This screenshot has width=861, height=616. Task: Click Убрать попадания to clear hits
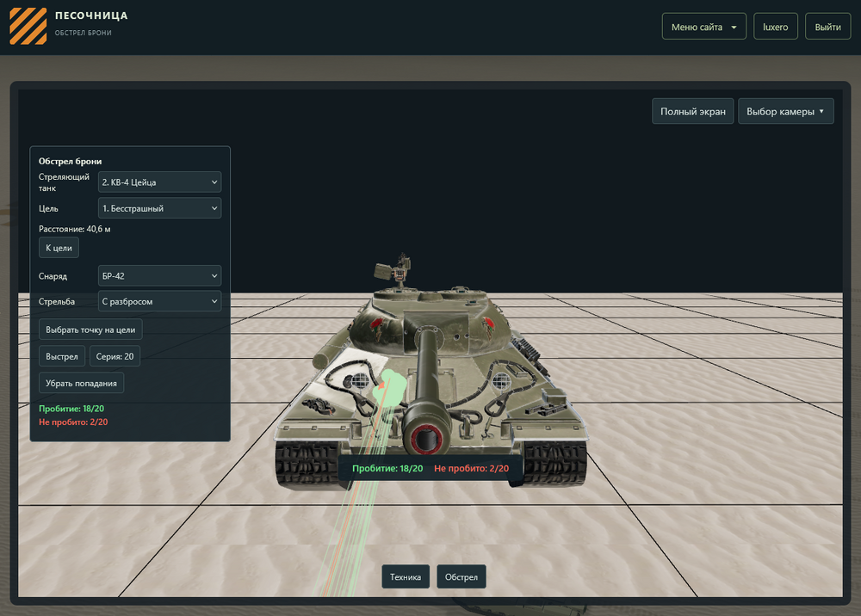pos(81,383)
